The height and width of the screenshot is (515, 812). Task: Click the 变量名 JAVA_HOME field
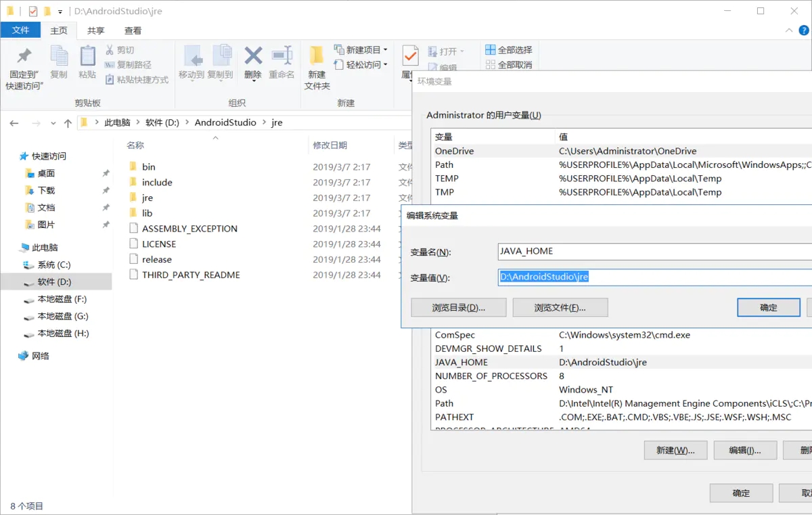(654, 251)
